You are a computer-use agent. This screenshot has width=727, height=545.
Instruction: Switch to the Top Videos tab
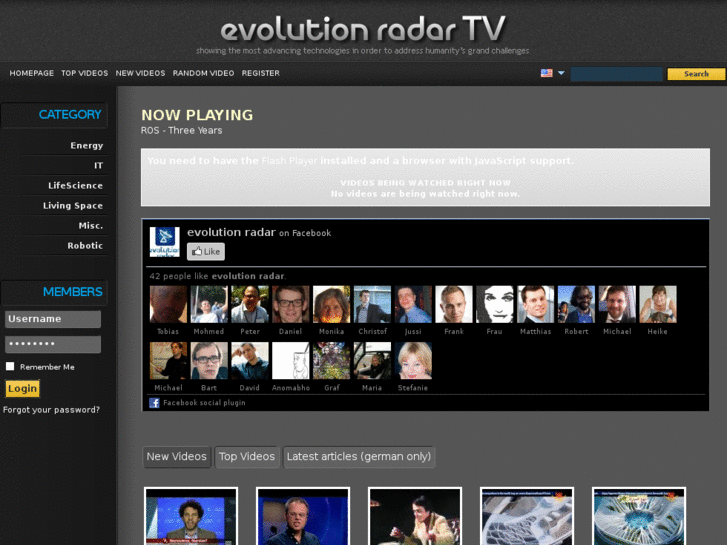coord(247,457)
